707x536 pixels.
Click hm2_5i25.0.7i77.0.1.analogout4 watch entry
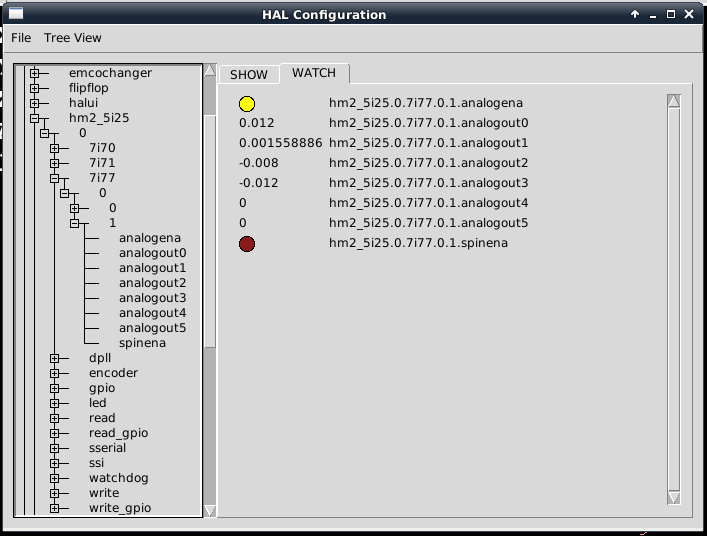coord(428,203)
